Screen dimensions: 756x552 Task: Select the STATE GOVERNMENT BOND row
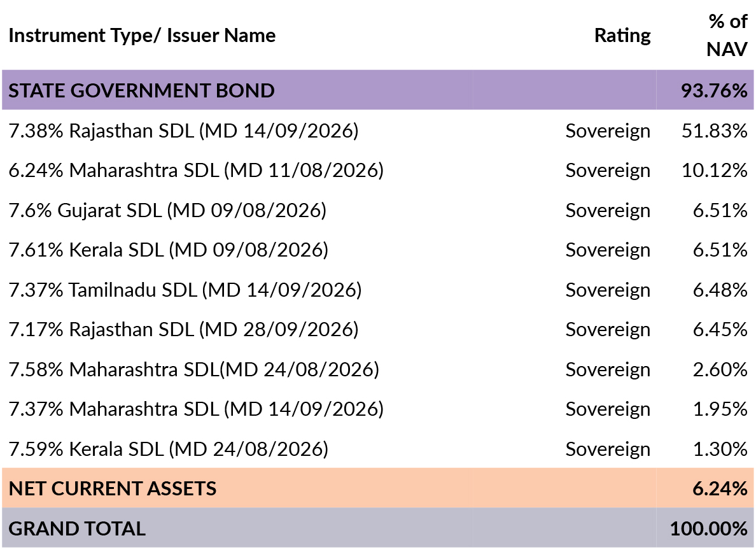[141, 90]
